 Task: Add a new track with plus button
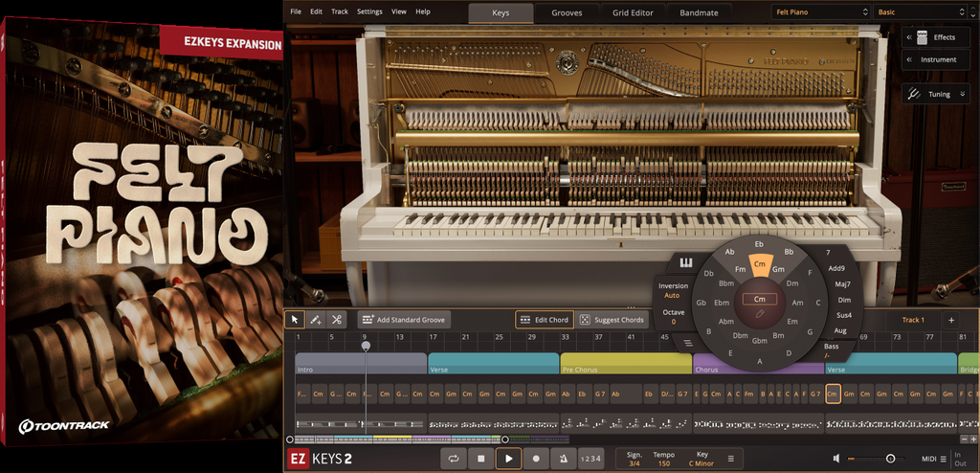[951, 320]
